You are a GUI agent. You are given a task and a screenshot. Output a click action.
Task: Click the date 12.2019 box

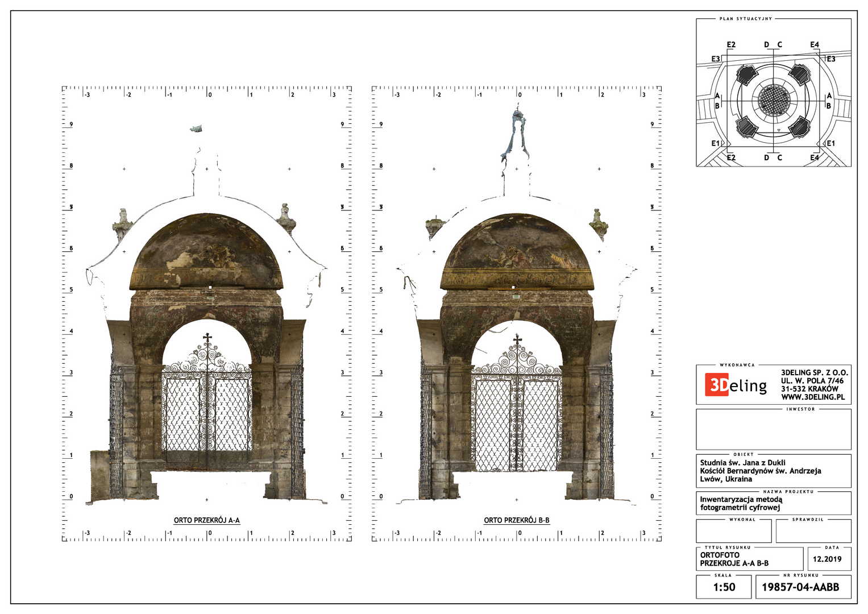[x=827, y=559]
